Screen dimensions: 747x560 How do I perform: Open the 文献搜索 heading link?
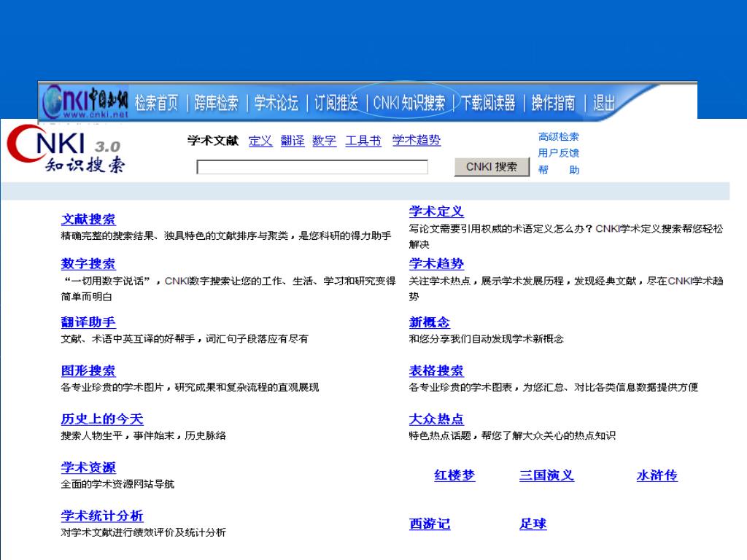88,219
